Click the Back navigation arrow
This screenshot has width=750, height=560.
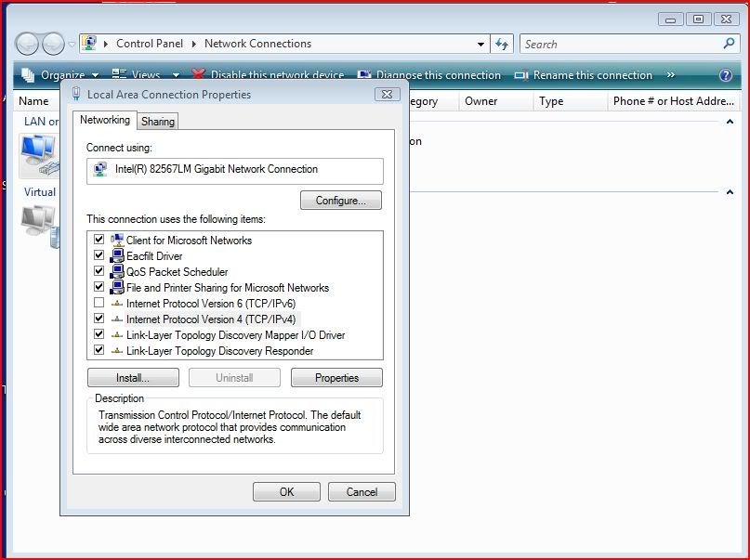click(x=27, y=44)
